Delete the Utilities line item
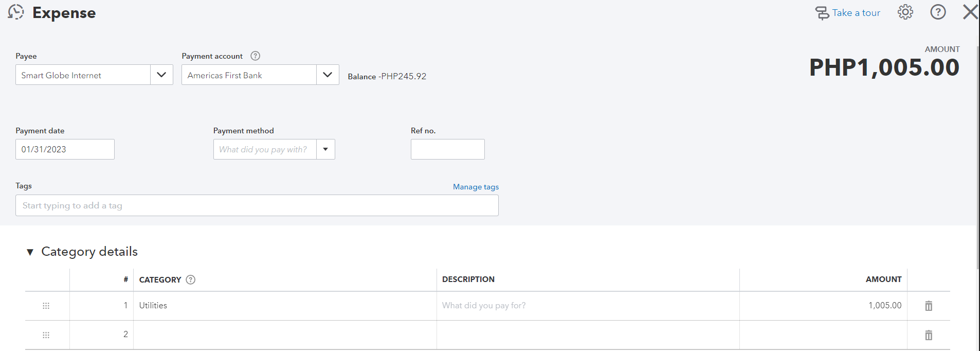The image size is (980, 351). click(929, 306)
